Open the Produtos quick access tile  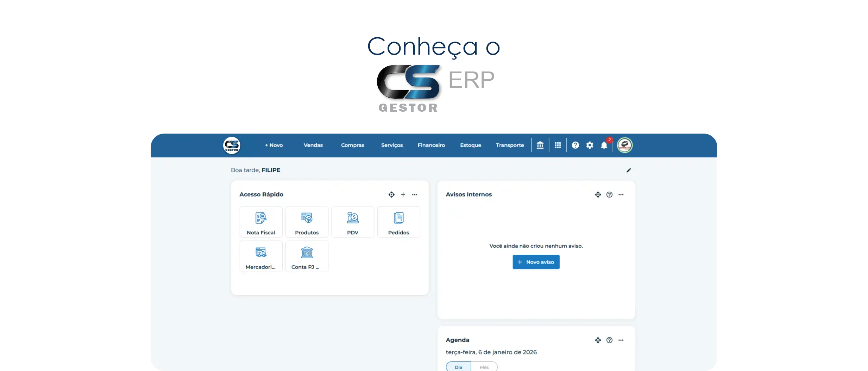(307, 222)
